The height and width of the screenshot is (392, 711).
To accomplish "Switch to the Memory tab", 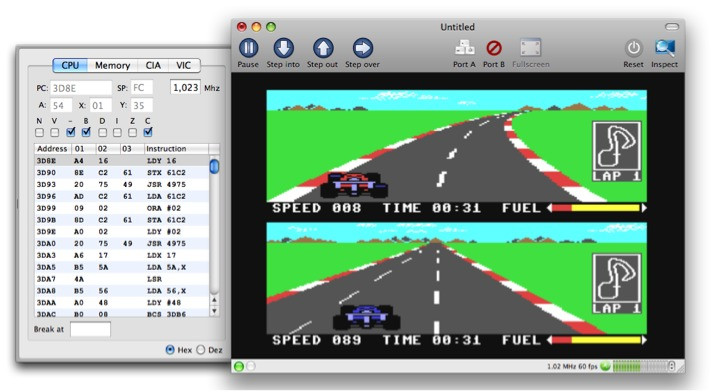I will click(x=112, y=65).
